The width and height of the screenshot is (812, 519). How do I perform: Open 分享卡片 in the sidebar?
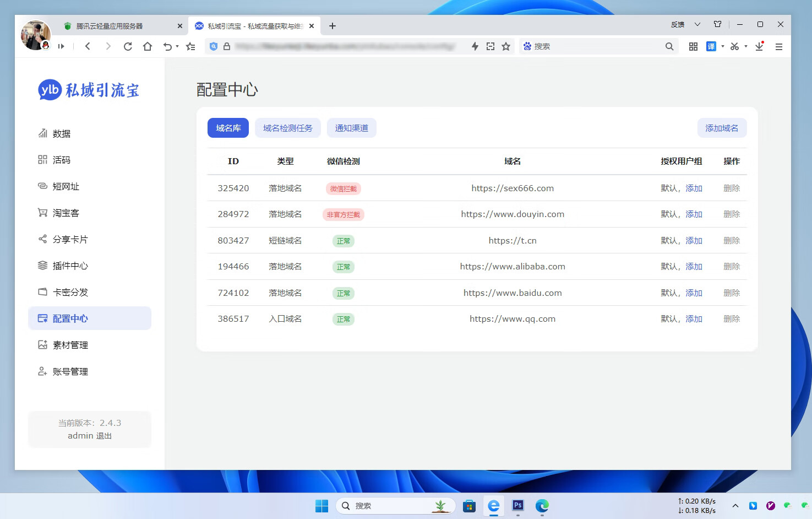(x=69, y=239)
